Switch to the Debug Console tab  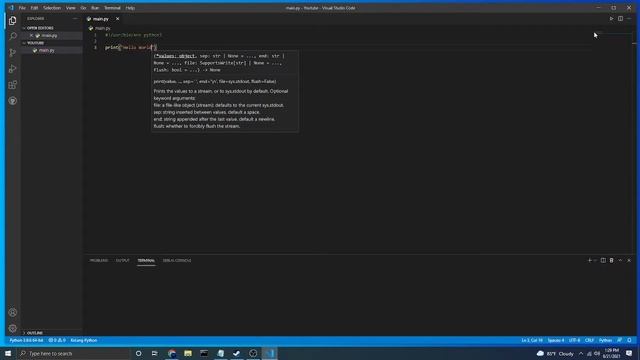click(x=177, y=260)
